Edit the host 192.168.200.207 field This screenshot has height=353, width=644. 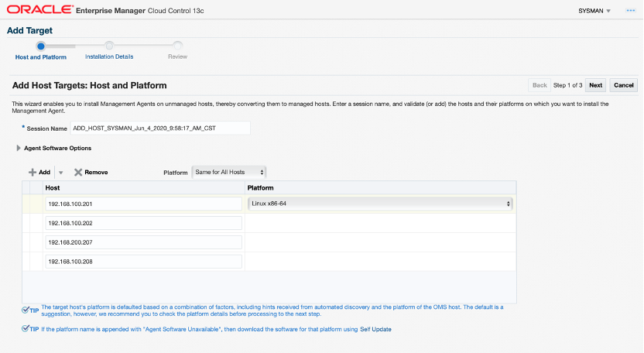click(x=144, y=242)
